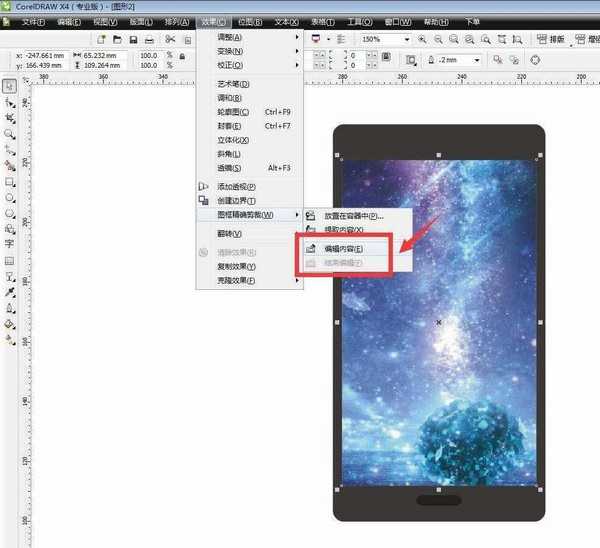Click the Print icon

[x=149, y=40]
